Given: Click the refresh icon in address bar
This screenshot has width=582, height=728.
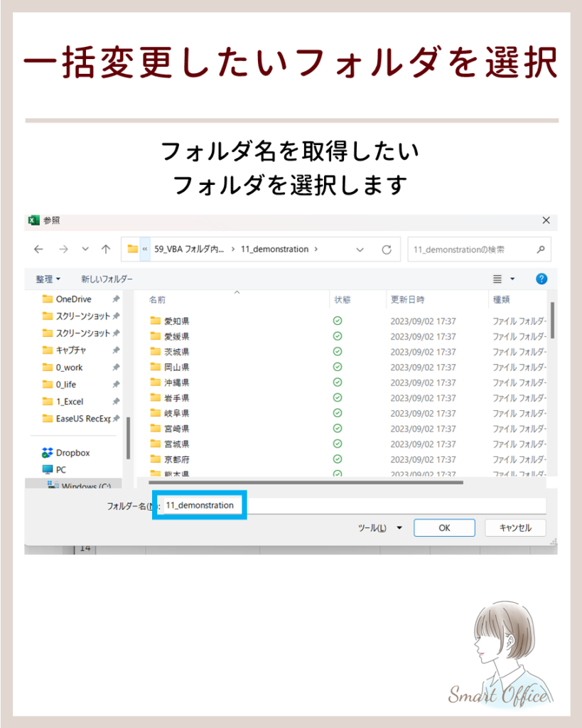Looking at the screenshot, I should pyautogui.click(x=387, y=250).
